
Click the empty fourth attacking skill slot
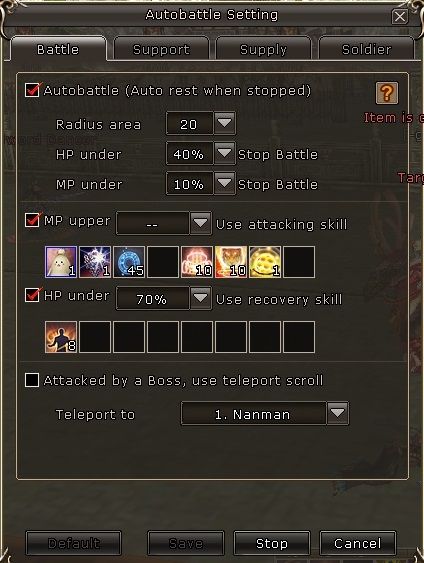click(x=163, y=262)
